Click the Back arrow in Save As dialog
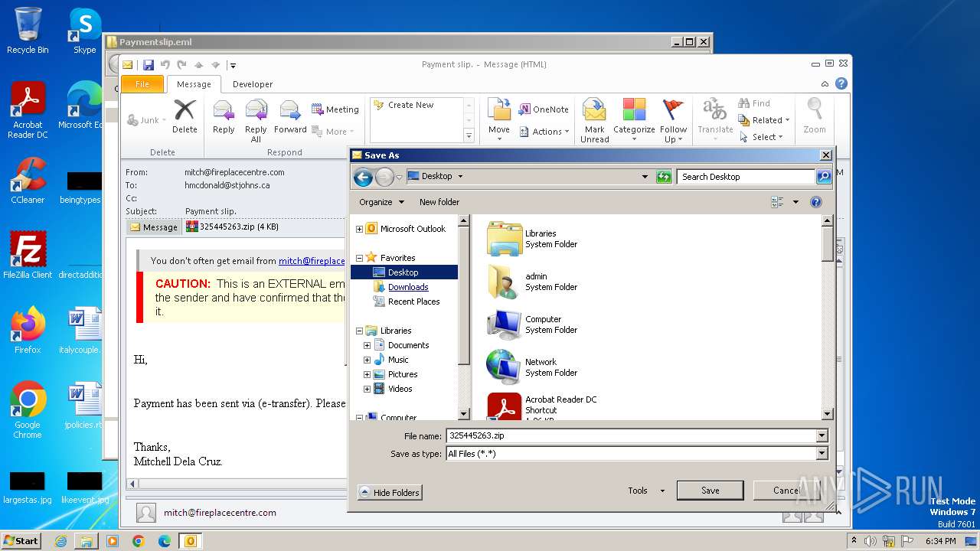980x551 pixels. [363, 178]
